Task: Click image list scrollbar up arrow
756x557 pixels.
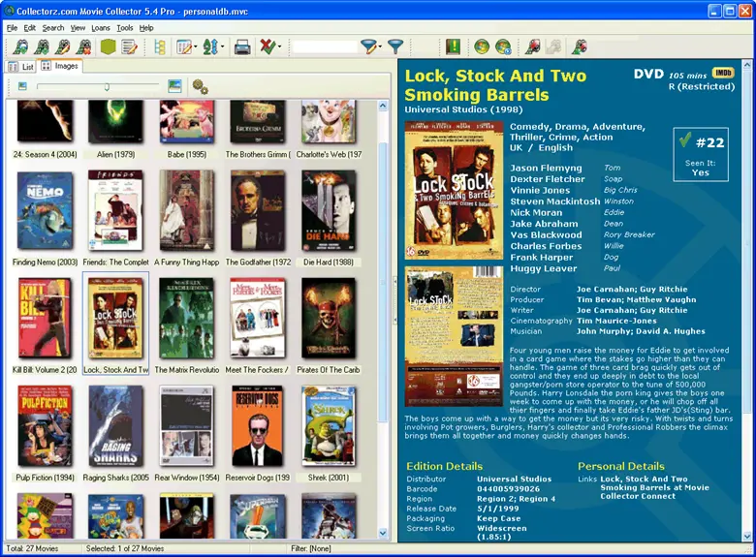Action: pyautogui.click(x=383, y=106)
